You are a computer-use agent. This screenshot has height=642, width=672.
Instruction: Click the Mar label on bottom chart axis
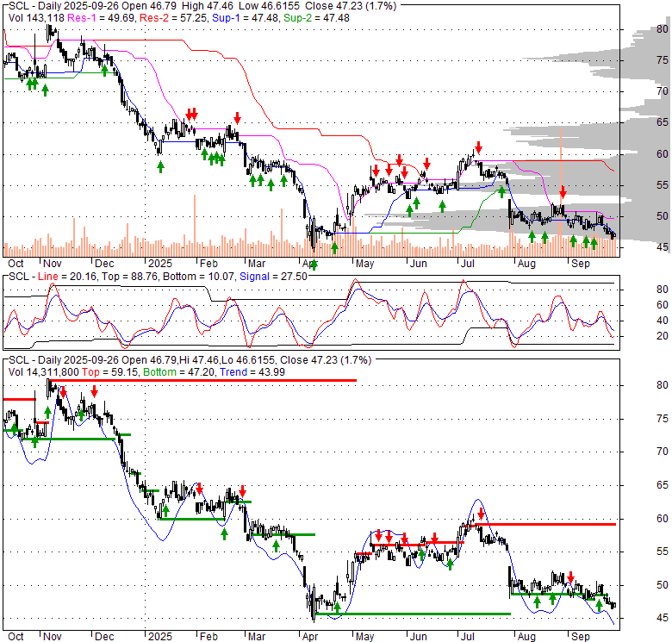[257, 637]
